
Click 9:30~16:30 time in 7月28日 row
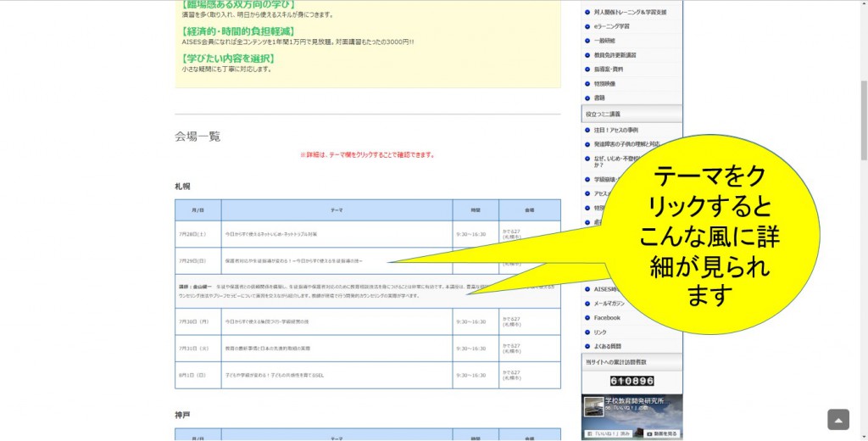[471, 234]
